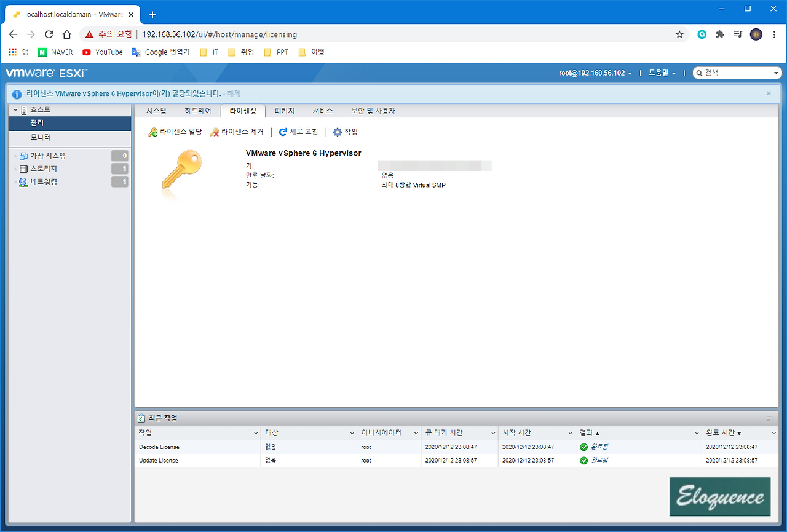Click the browser back arrow

pyautogui.click(x=13, y=34)
